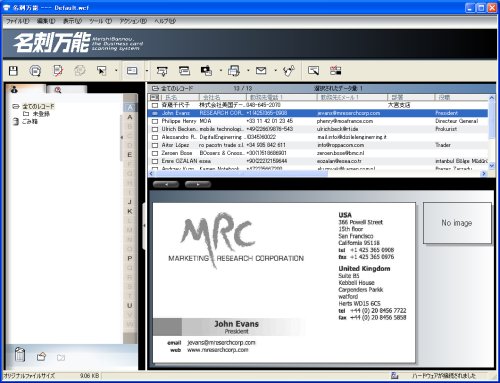
Task: Collapse the left panel with the splitter handle
Action: click(144, 226)
